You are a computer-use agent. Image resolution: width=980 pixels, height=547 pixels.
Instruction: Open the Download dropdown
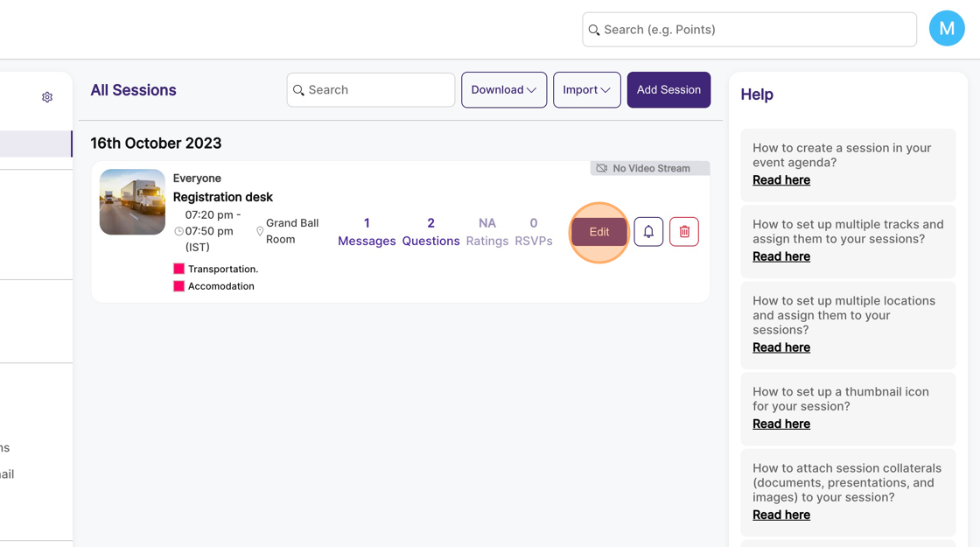504,90
